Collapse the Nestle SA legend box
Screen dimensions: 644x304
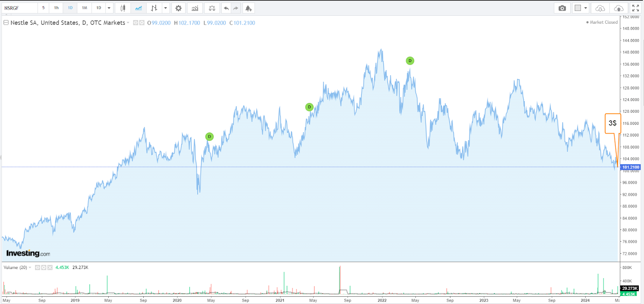coord(6,23)
